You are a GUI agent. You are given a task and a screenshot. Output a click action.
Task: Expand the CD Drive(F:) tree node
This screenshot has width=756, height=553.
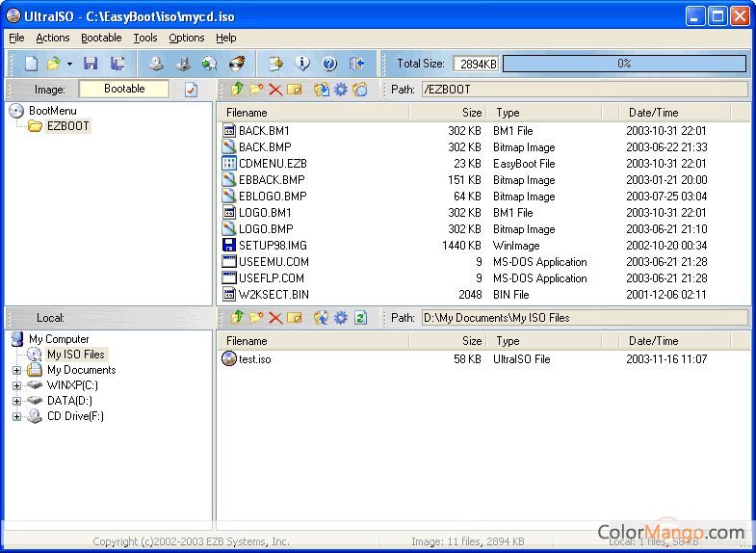[x=16, y=416]
